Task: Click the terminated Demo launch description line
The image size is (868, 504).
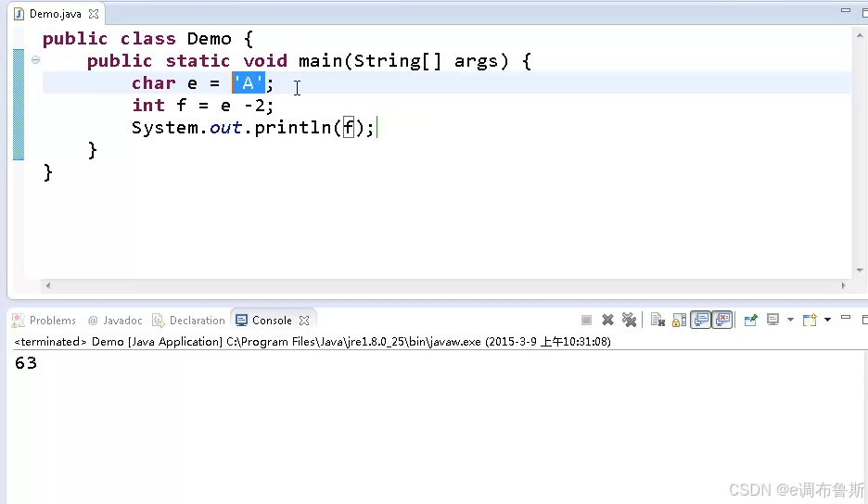Action: [313, 341]
